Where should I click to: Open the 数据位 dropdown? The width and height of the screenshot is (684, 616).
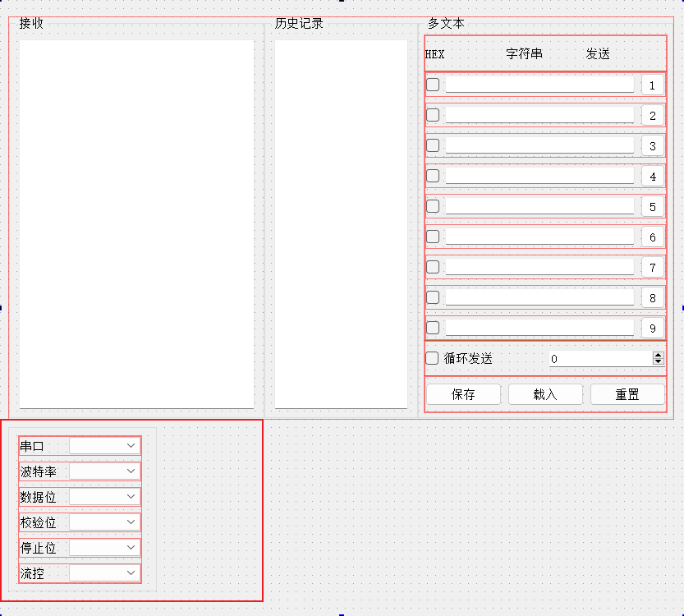click(x=105, y=496)
